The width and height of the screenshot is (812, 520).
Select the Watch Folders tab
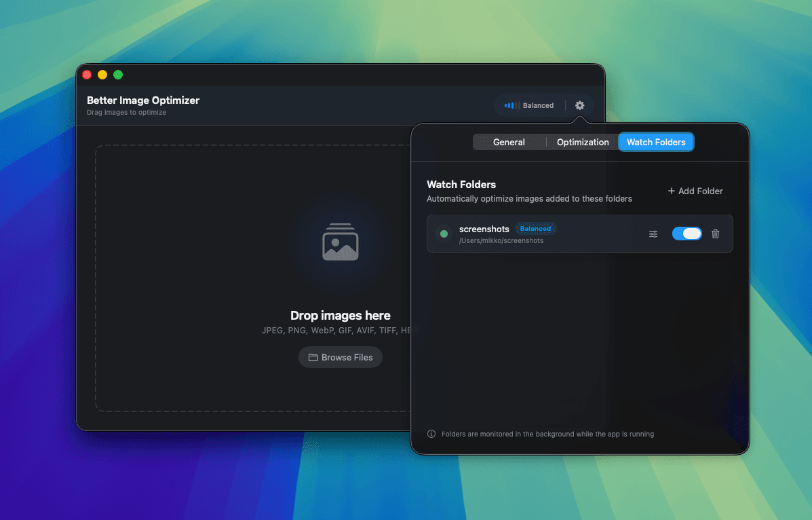tap(655, 142)
